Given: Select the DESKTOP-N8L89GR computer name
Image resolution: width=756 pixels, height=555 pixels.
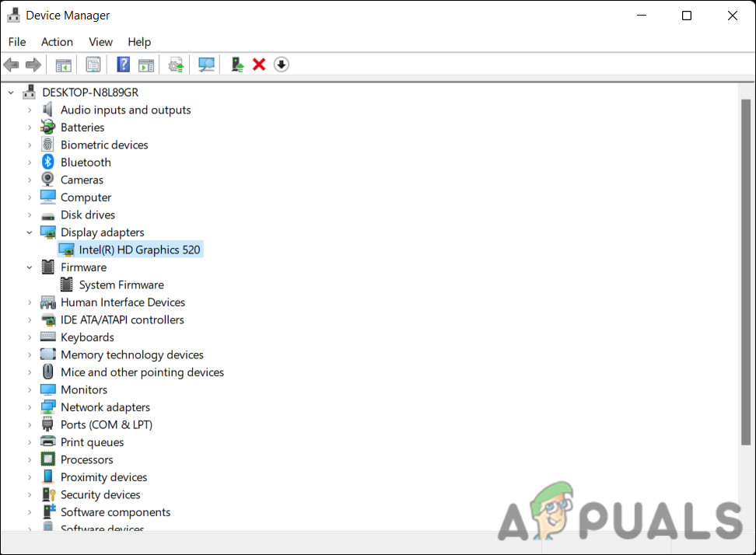Looking at the screenshot, I should (x=90, y=92).
